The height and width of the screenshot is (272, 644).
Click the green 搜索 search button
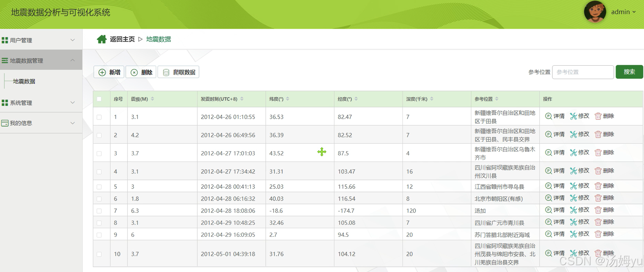click(629, 72)
